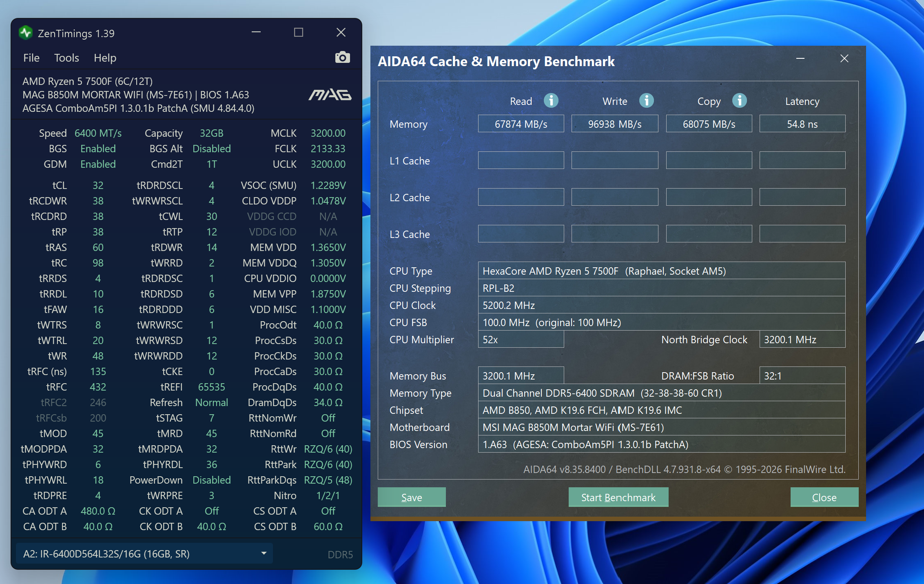924x584 pixels.
Task: Click the CPU Multiplier value 52x
Action: [x=521, y=340]
